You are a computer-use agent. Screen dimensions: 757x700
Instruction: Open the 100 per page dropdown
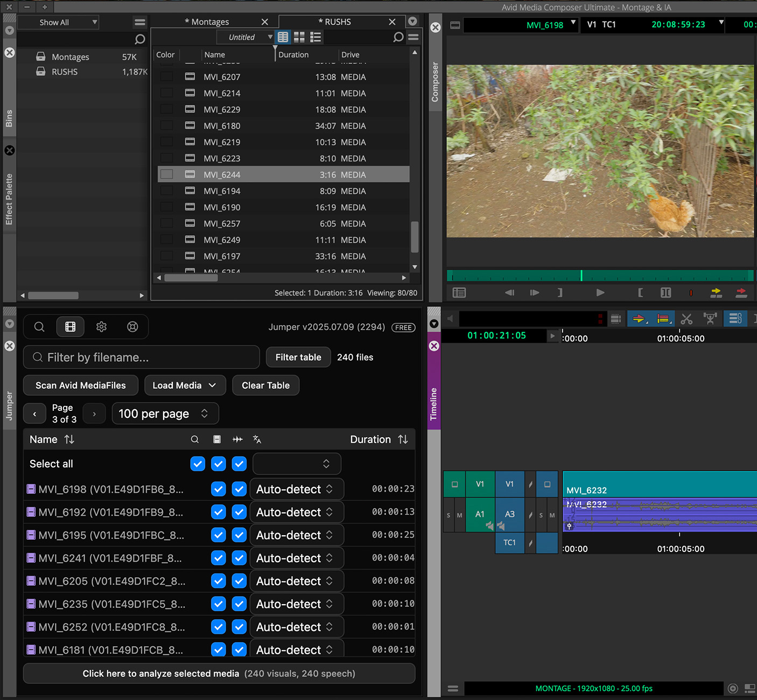click(165, 414)
